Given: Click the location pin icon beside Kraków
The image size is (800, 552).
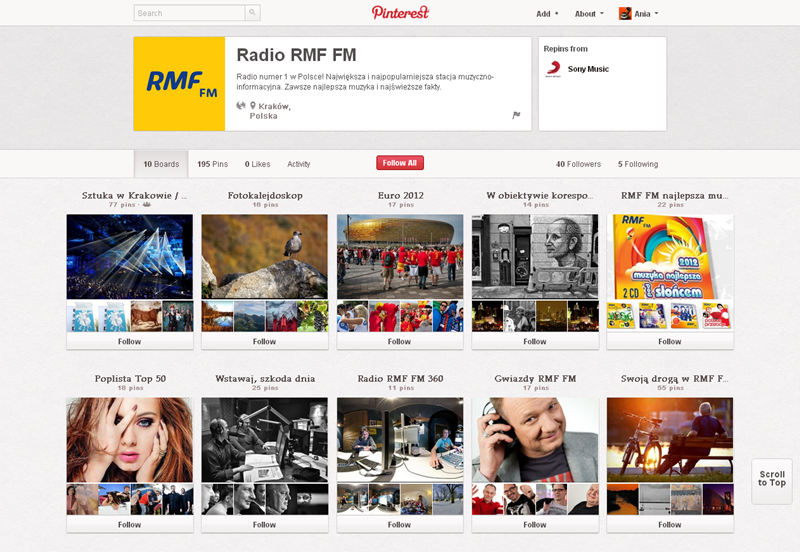Looking at the screenshot, I should [x=253, y=105].
